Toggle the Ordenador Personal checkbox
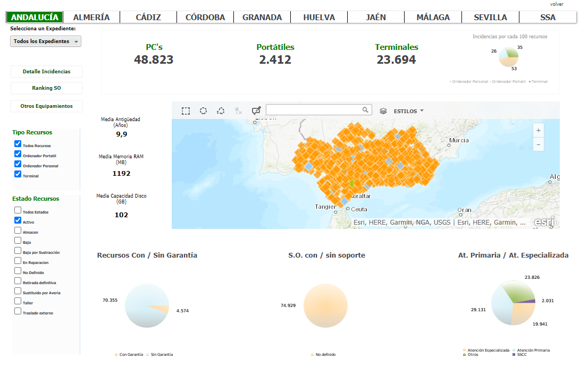The width and height of the screenshot is (588, 367). [18, 164]
